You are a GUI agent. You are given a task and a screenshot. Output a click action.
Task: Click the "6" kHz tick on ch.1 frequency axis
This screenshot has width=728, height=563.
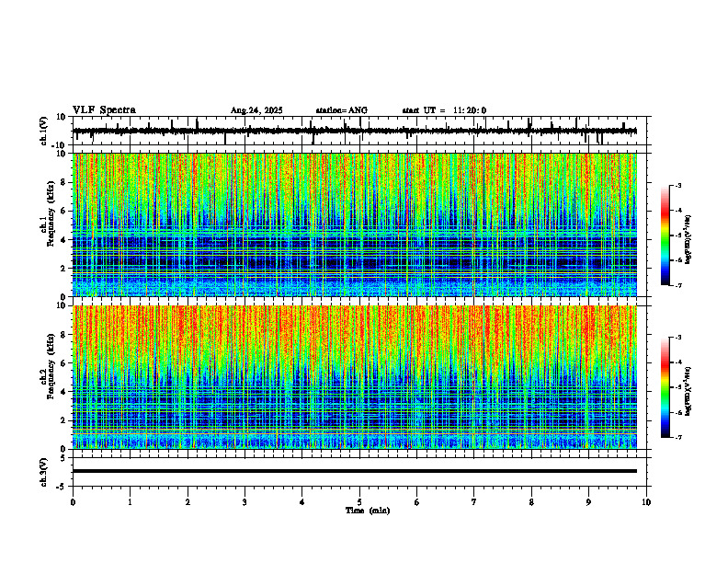click(64, 211)
